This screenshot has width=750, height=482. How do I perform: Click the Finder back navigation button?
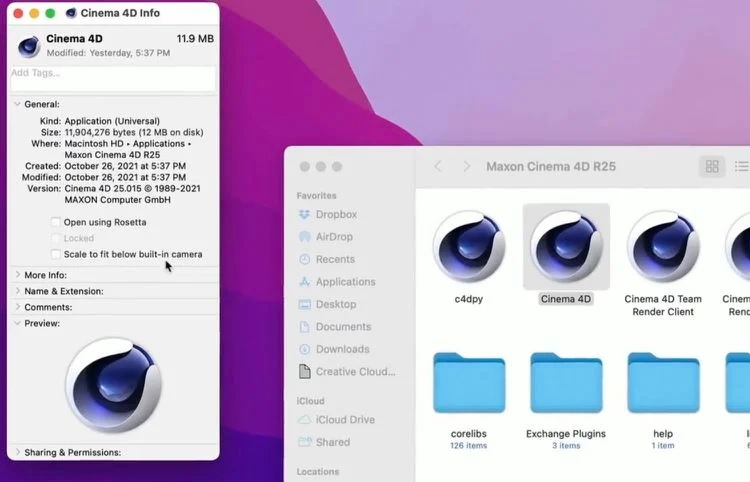click(x=438, y=166)
